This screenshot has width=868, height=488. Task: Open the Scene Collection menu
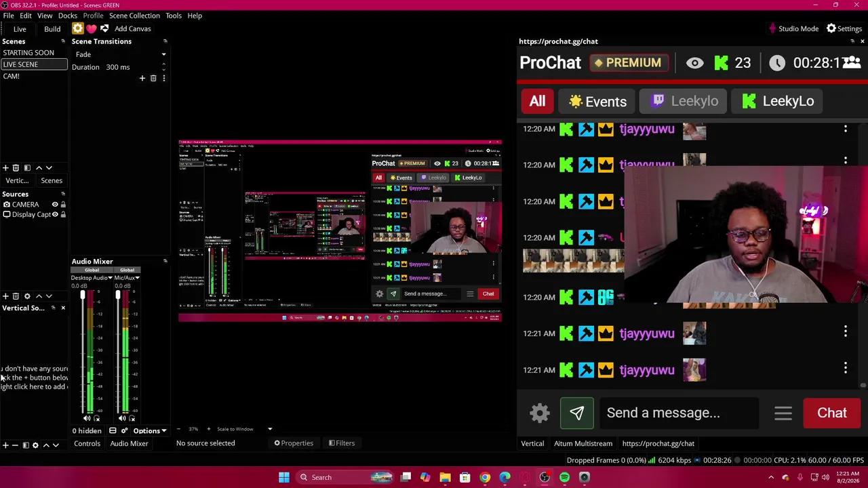point(134,16)
